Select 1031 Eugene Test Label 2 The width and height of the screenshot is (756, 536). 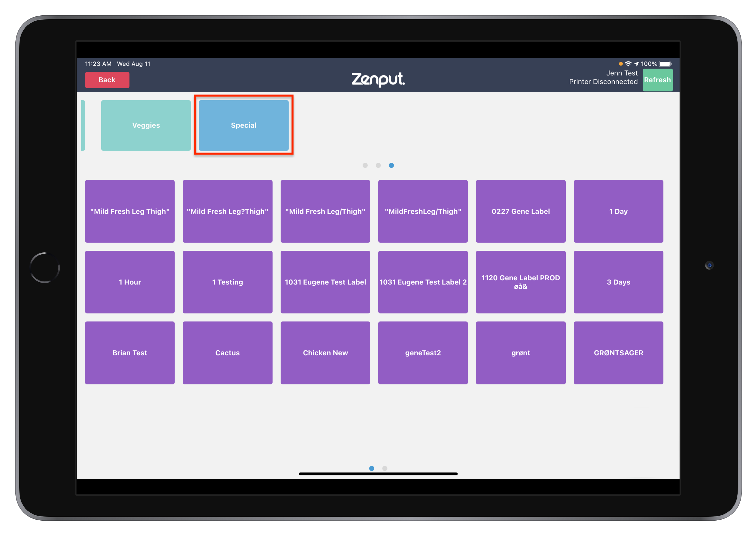coord(423,282)
